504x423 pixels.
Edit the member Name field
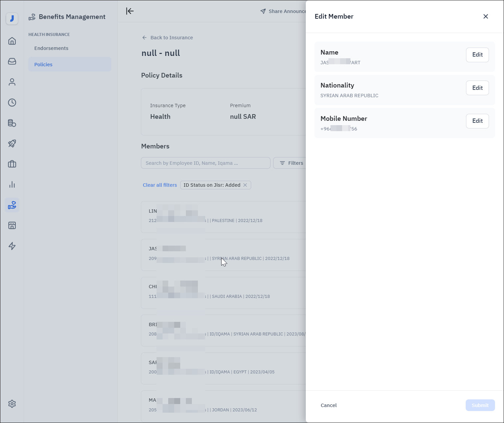click(477, 55)
